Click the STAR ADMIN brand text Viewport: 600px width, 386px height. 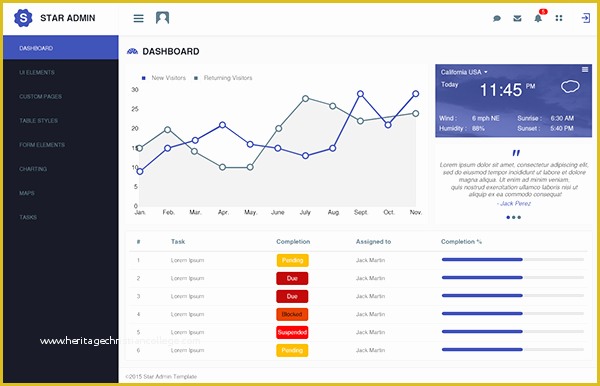[x=68, y=18]
